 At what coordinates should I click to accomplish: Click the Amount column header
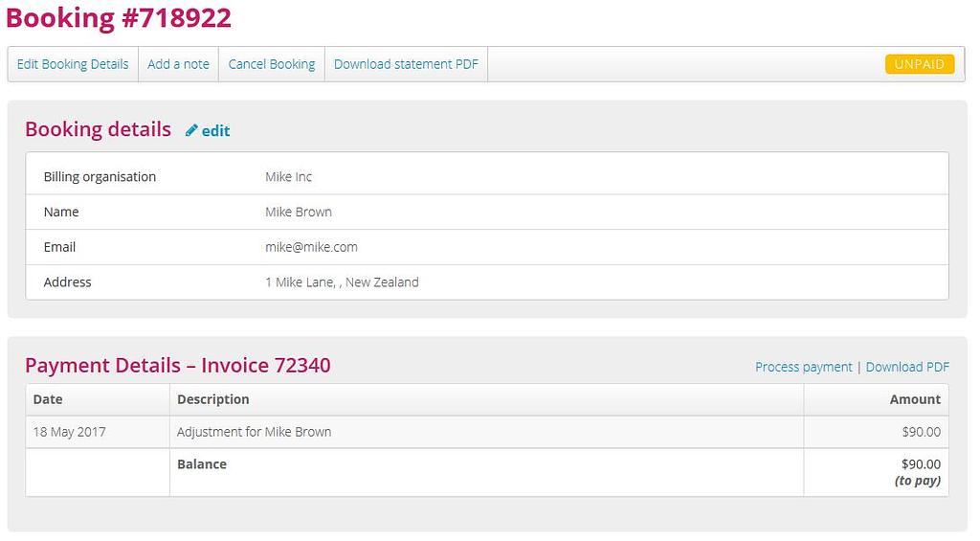(x=914, y=399)
